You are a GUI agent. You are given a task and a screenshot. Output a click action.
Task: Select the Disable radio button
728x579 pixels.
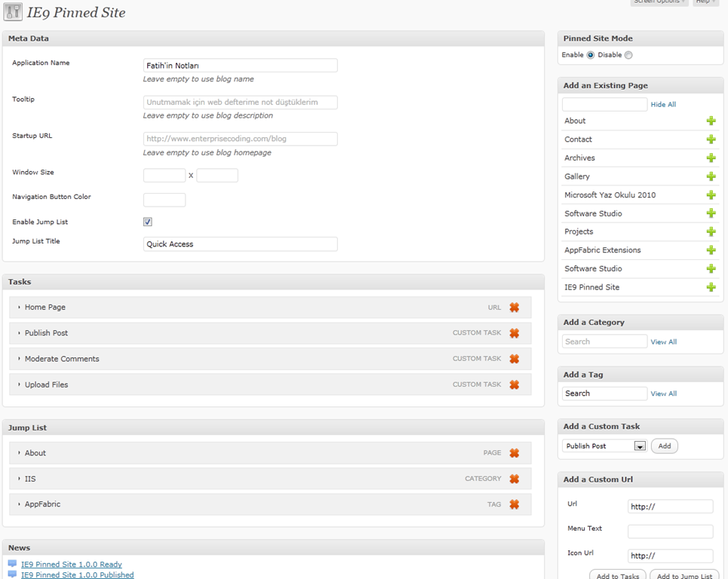(628, 55)
